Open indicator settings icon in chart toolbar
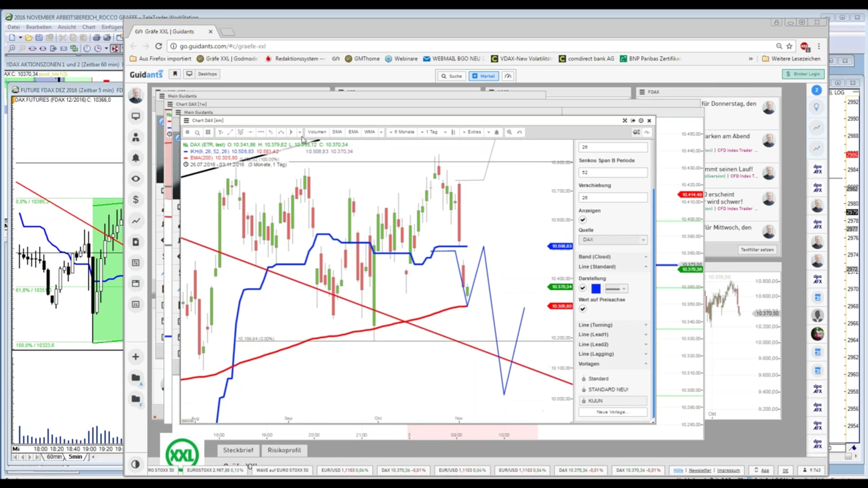The height and width of the screenshot is (488, 868). [636, 132]
